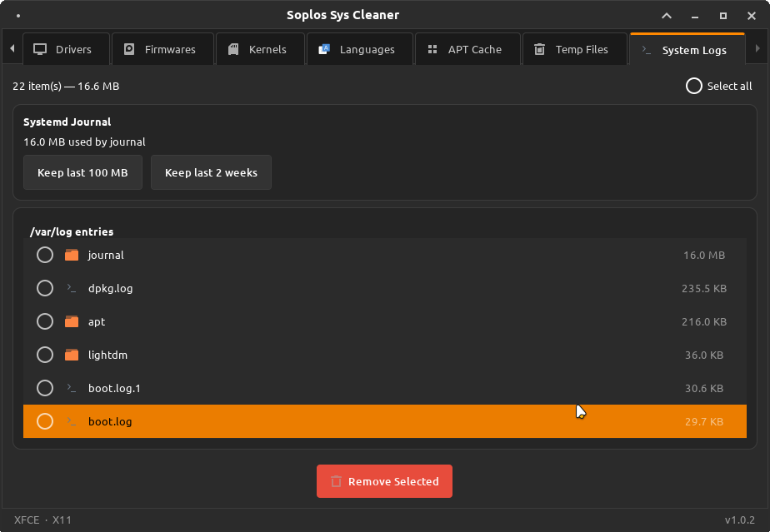Image resolution: width=770 pixels, height=532 pixels.
Task: Click the v1.0.2 version label
Action: point(739,520)
